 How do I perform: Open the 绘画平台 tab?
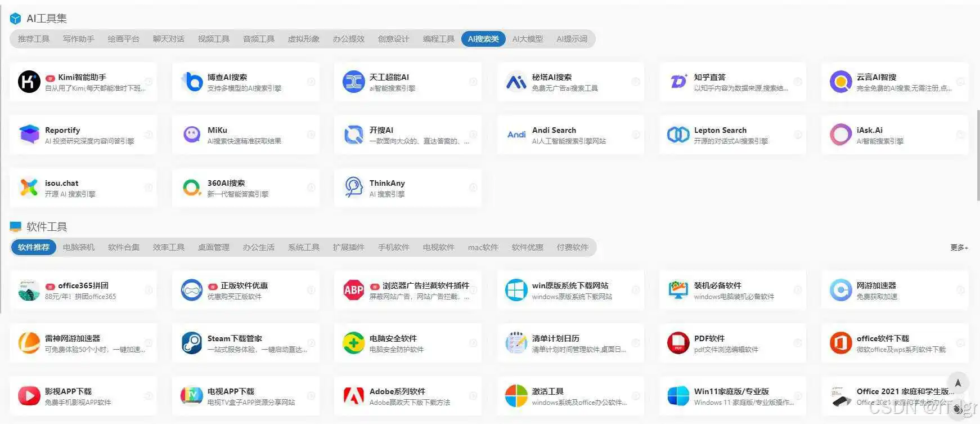[x=124, y=39]
